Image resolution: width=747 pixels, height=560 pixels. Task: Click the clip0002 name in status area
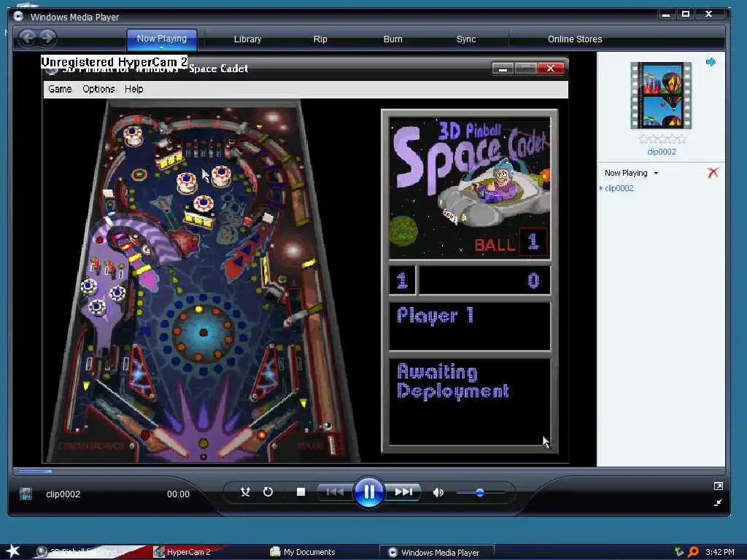click(63, 494)
